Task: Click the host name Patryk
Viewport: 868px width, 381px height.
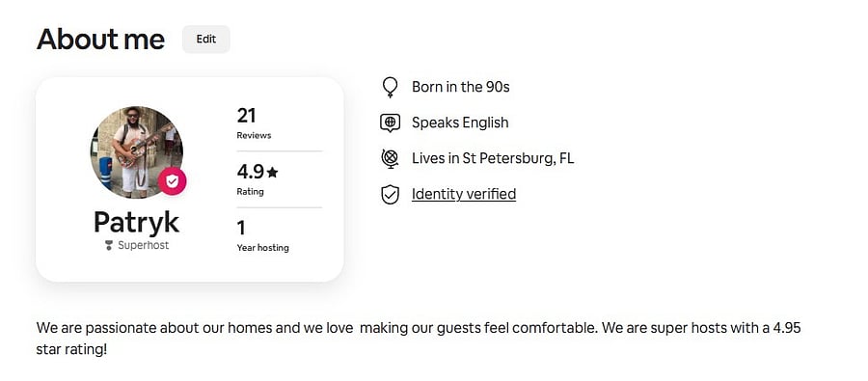Action: [136, 222]
